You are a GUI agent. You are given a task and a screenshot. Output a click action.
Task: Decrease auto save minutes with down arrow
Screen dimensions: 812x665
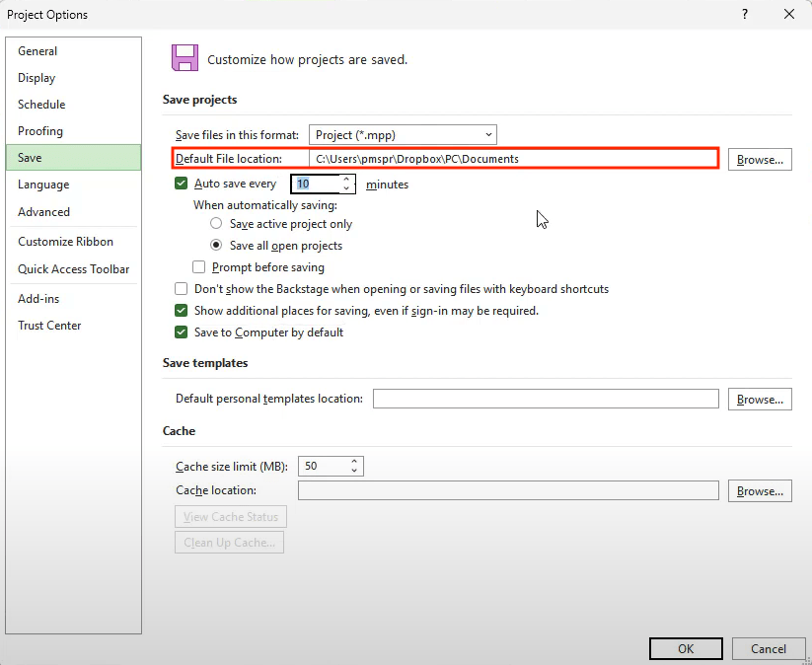click(346, 188)
